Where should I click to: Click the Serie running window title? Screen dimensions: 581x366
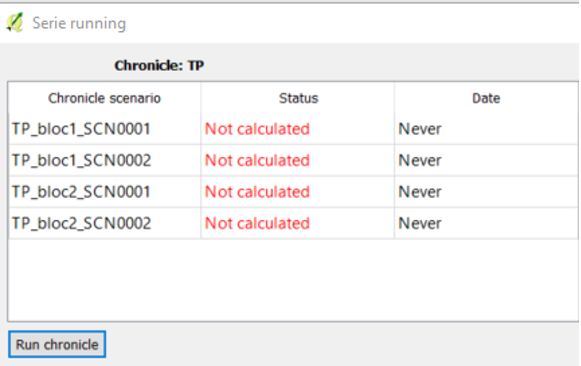coord(79,23)
